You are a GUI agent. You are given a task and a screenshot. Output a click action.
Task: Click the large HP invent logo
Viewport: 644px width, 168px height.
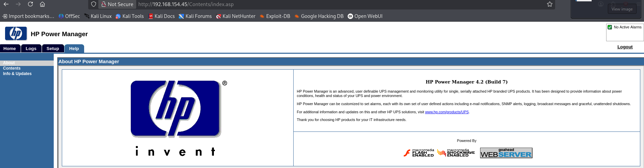tap(178, 118)
